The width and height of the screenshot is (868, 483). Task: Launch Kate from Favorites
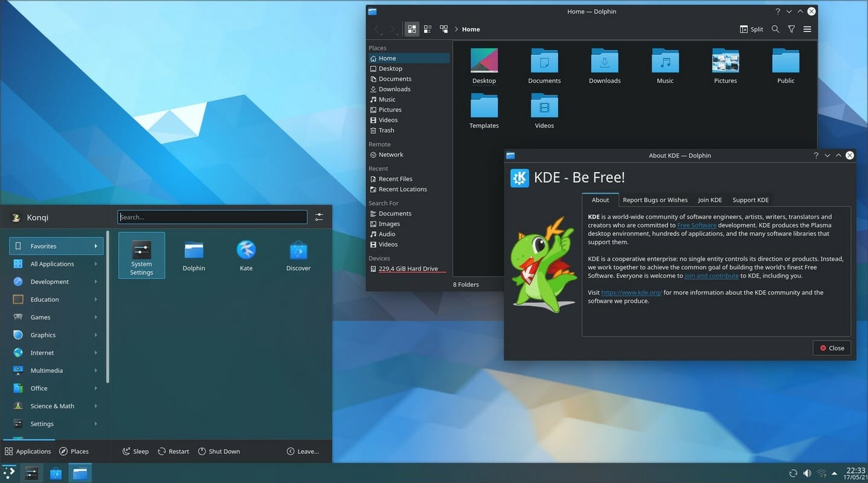click(x=246, y=255)
